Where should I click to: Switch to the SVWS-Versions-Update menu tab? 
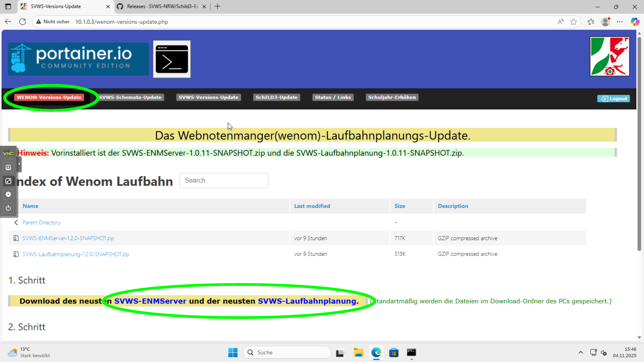coord(209,97)
